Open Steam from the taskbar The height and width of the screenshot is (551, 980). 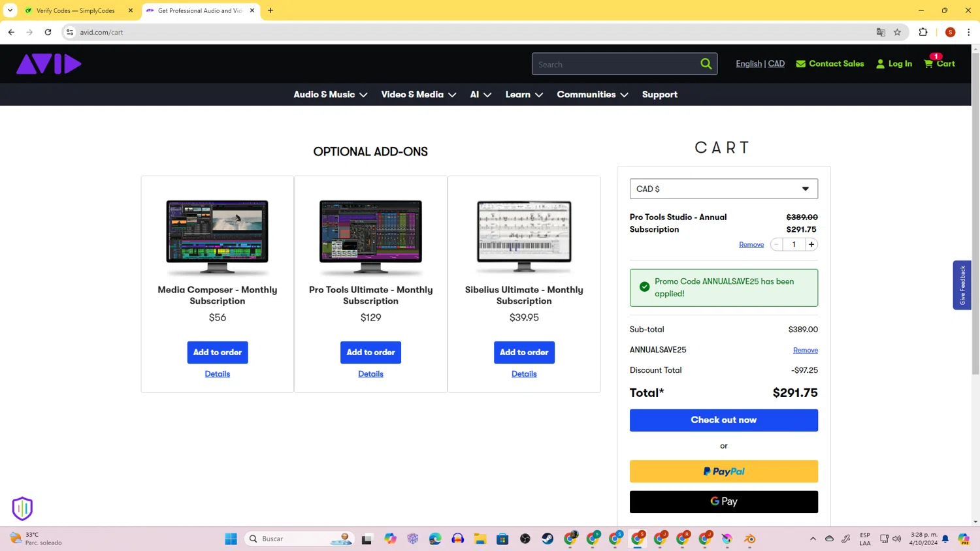pyautogui.click(x=547, y=539)
